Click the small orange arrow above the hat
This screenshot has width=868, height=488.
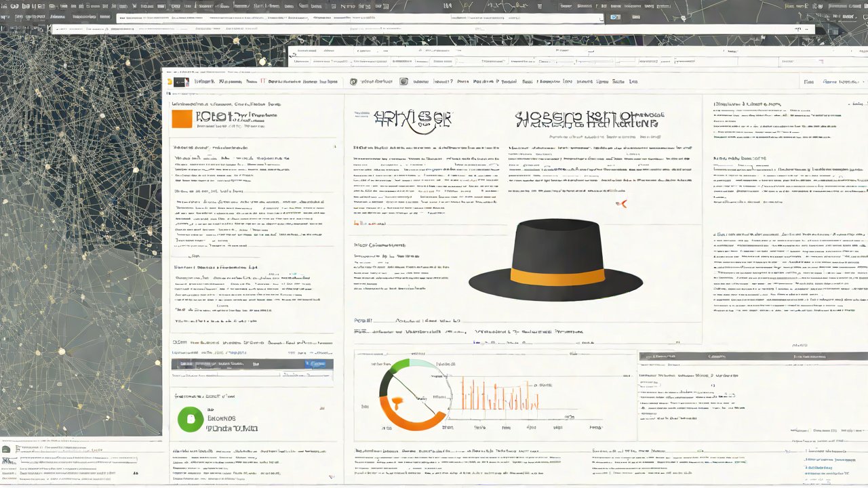[620, 203]
